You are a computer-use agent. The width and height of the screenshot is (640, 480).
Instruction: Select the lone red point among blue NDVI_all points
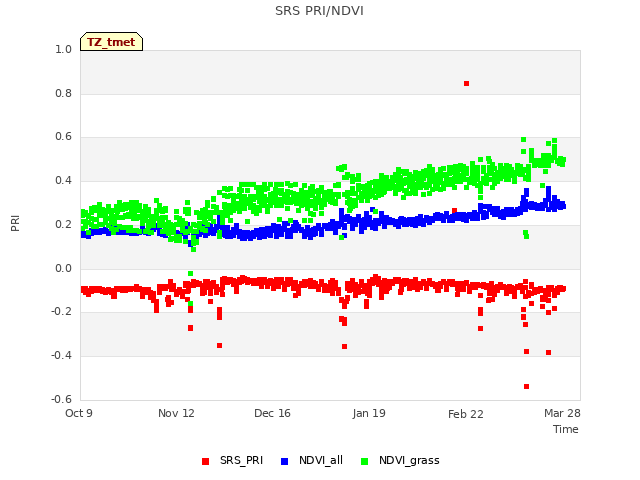(454, 211)
